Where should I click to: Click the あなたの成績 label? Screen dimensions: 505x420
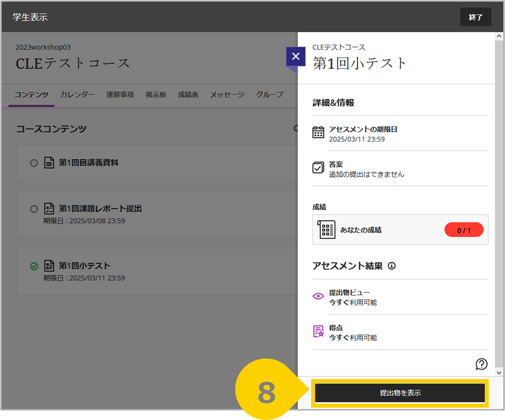[361, 230]
